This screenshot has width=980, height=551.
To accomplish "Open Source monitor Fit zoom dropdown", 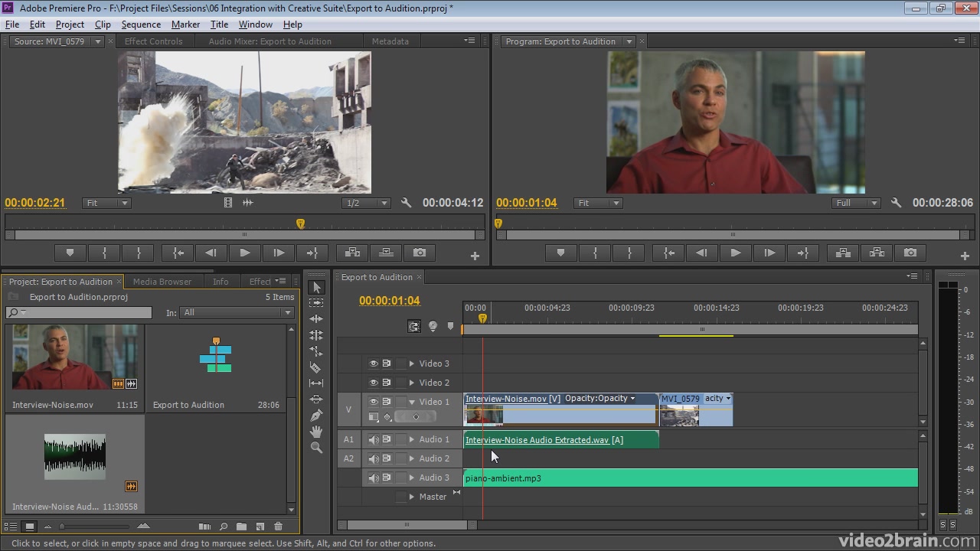I will [106, 203].
